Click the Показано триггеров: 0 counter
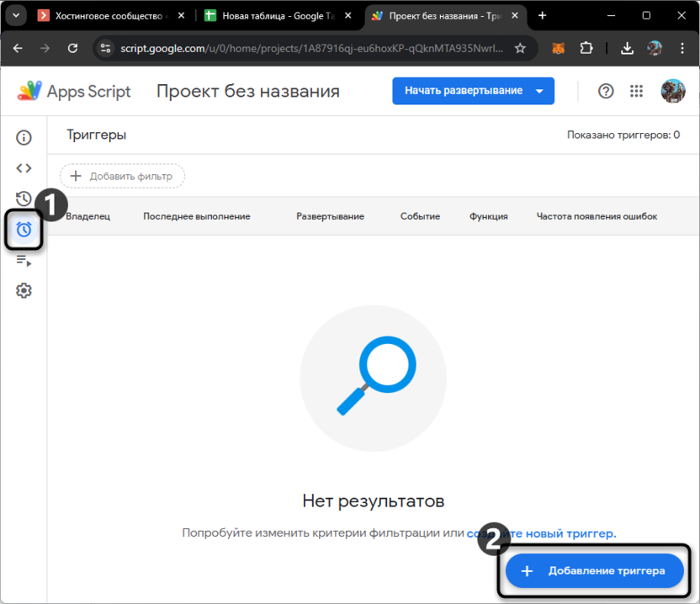 623,135
